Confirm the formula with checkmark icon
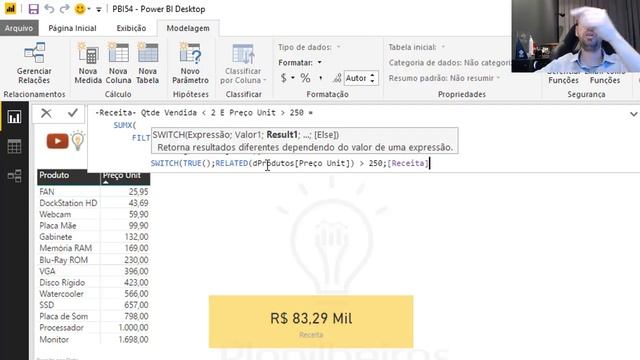 point(73,113)
